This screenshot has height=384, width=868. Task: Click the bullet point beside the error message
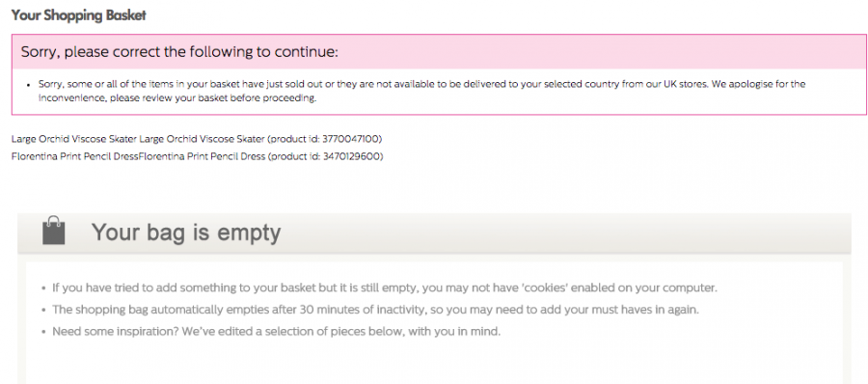[29, 85]
